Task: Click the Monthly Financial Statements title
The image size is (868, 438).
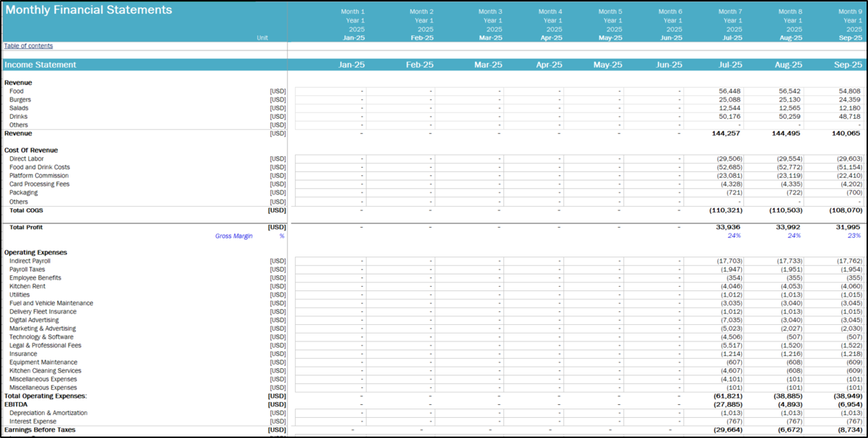Action: point(89,10)
